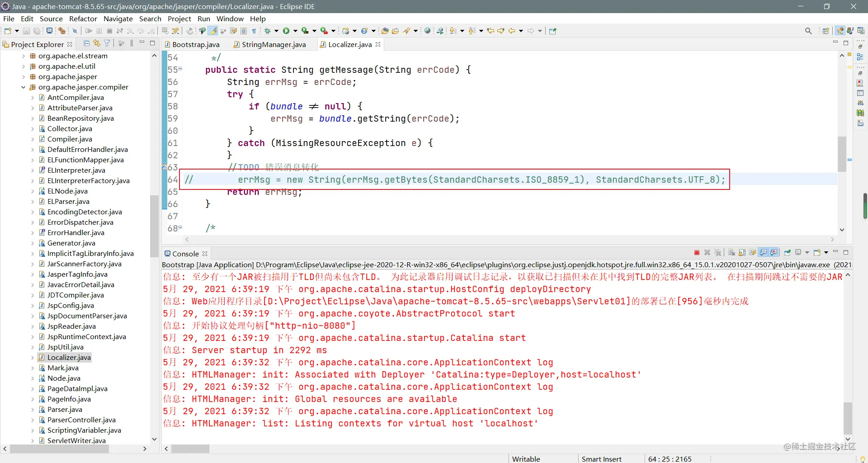
Task: Toggle Link with Editor in Project Explorer
Action: 97,43
